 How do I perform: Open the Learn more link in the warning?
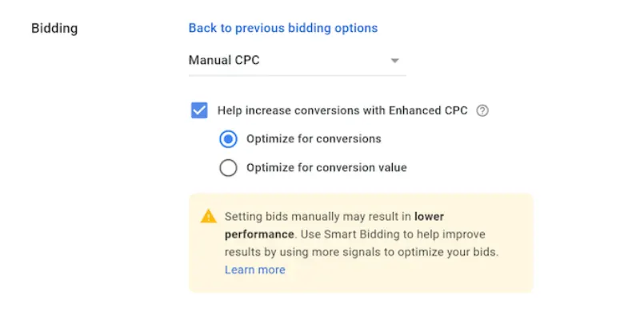coord(254,270)
